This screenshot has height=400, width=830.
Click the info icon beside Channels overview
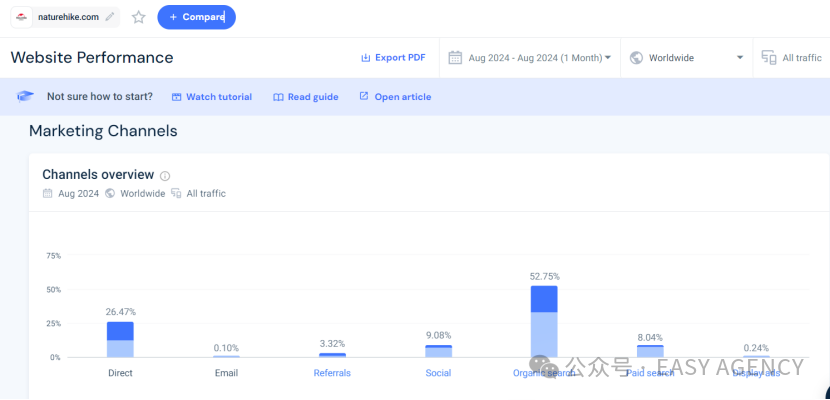point(165,176)
